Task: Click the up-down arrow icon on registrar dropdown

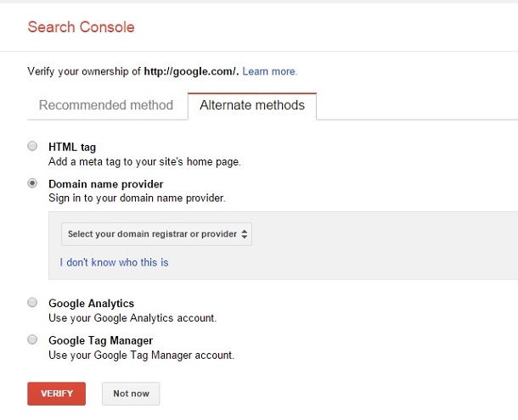Action: click(x=245, y=234)
